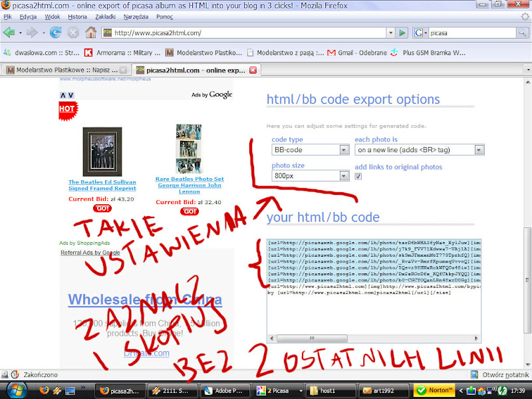The width and height of the screenshot is (532, 399).
Task: Open Armorama bookmark
Action: click(122, 53)
